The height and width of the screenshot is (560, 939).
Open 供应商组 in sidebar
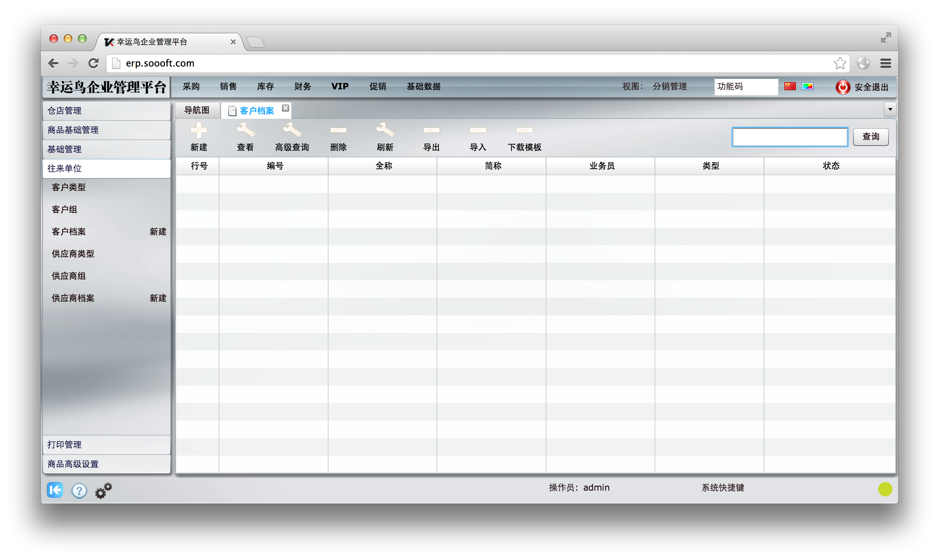point(69,276)
